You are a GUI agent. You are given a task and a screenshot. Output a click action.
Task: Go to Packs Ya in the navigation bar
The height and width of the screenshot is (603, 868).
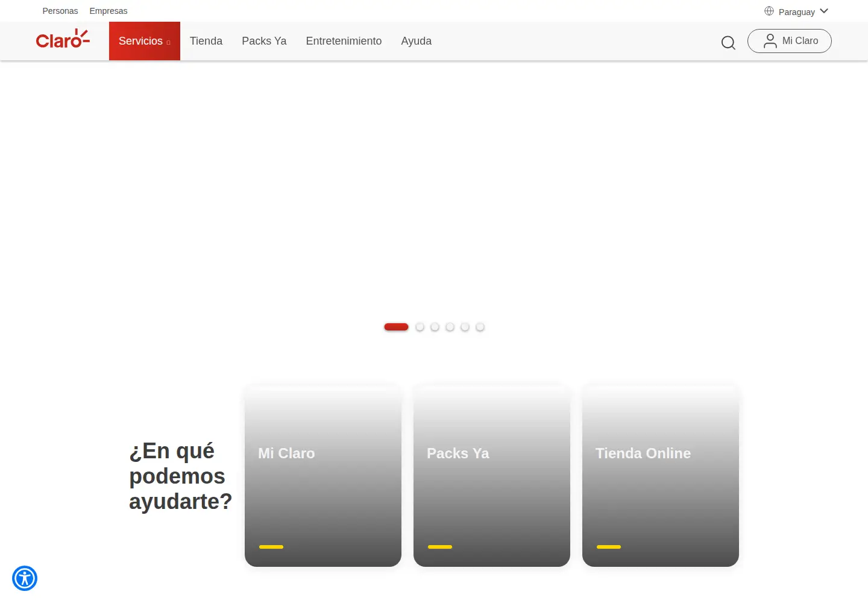[264, 41]
